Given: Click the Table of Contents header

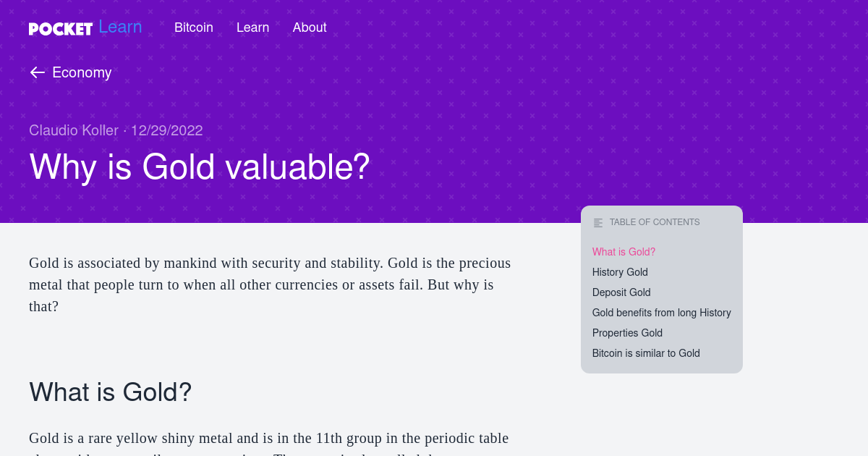Looking at the screenshot, I should pos(655,222).
